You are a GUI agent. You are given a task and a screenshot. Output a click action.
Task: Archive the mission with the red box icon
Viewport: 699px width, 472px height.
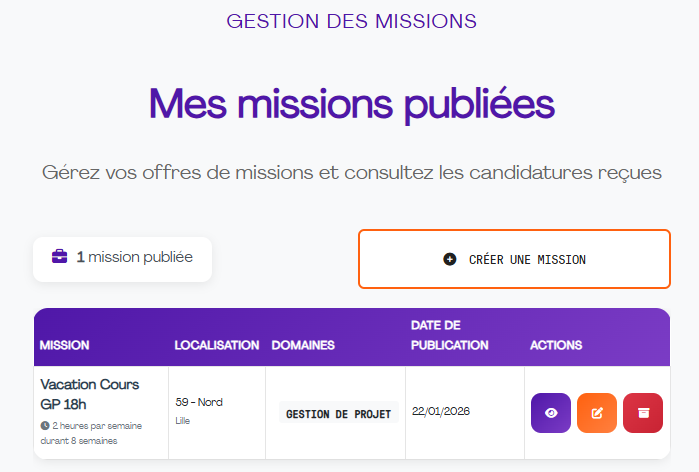[643, 413]
